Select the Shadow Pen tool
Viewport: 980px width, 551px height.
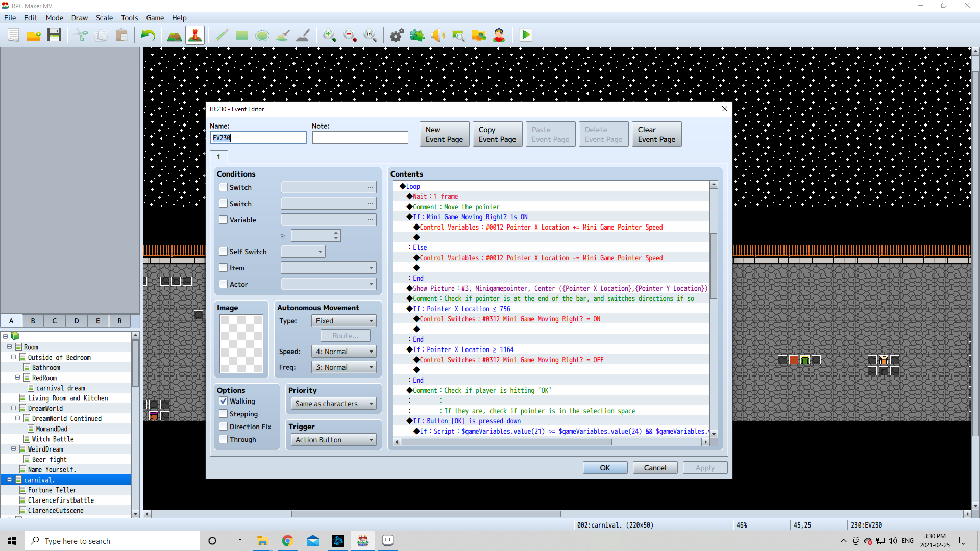303,35
